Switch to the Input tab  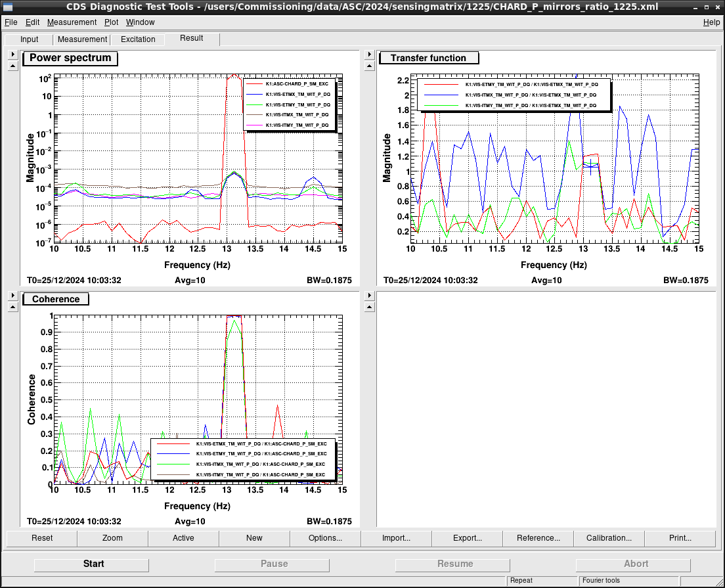click(x=29, y=39)
